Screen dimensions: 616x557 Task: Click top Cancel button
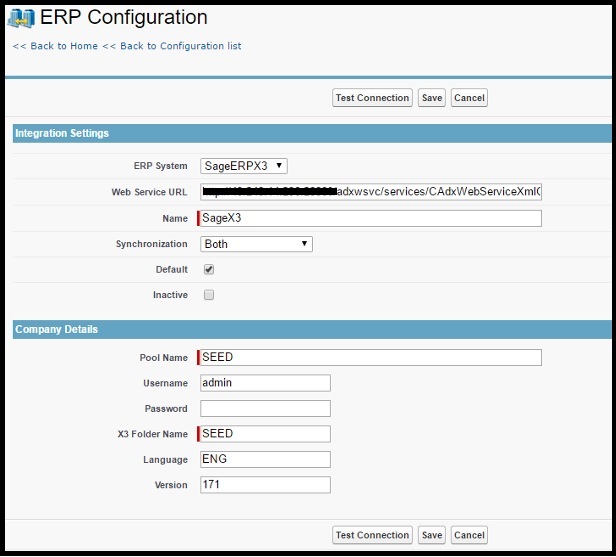pyautogui.click(x=469, y=98)
